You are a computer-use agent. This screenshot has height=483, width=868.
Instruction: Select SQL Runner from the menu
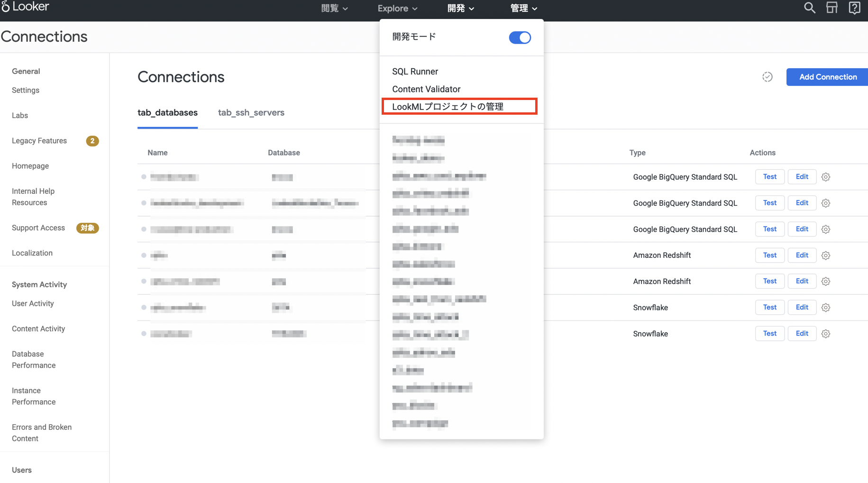[415, 72]
